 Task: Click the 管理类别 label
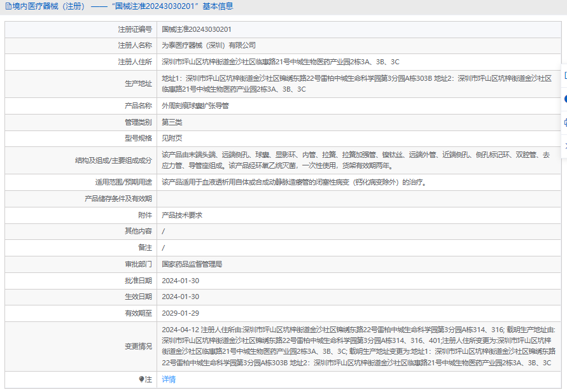pyautogui.click(x=139, y=122)
